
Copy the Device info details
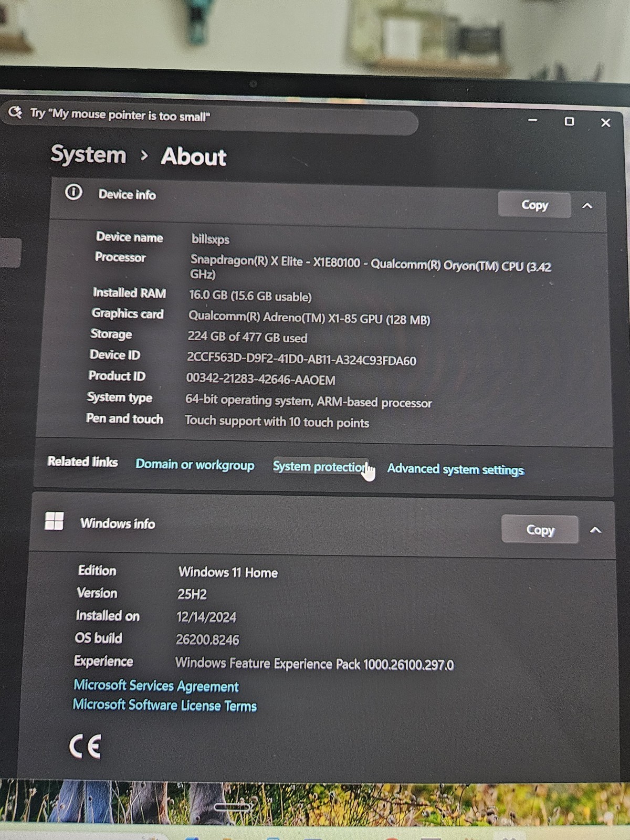pyautogui.click(x=534, y=205)
